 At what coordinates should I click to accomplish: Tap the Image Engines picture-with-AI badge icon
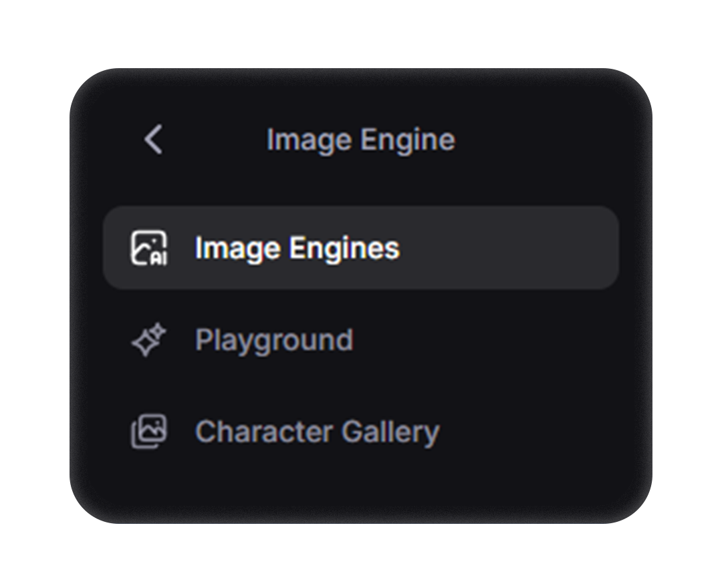point(150,248)
